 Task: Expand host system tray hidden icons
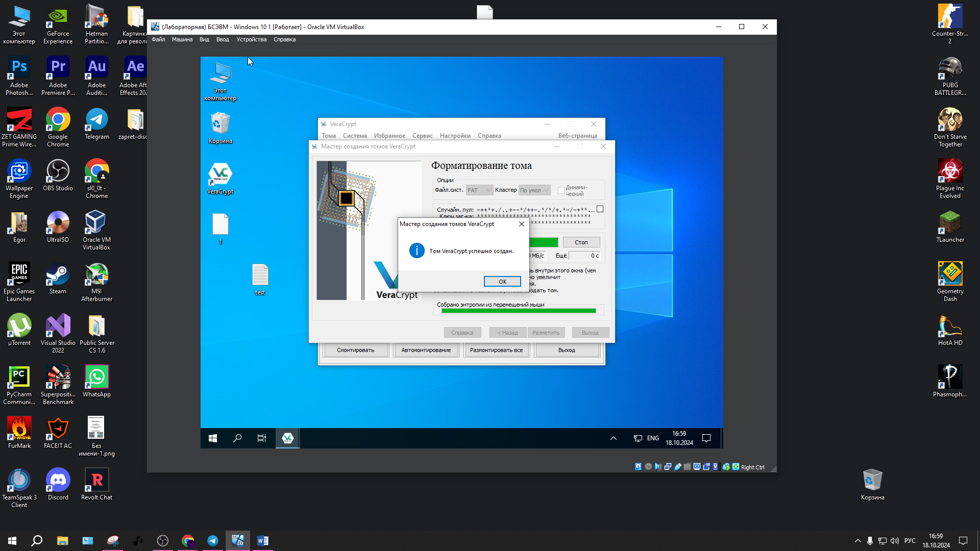tap(857, 541)
